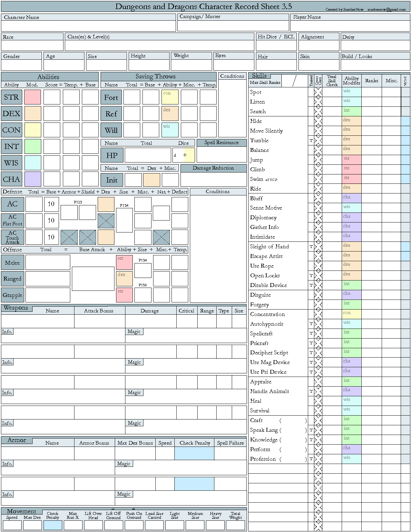Click the 'Hide' skill name

click(256, 121)
